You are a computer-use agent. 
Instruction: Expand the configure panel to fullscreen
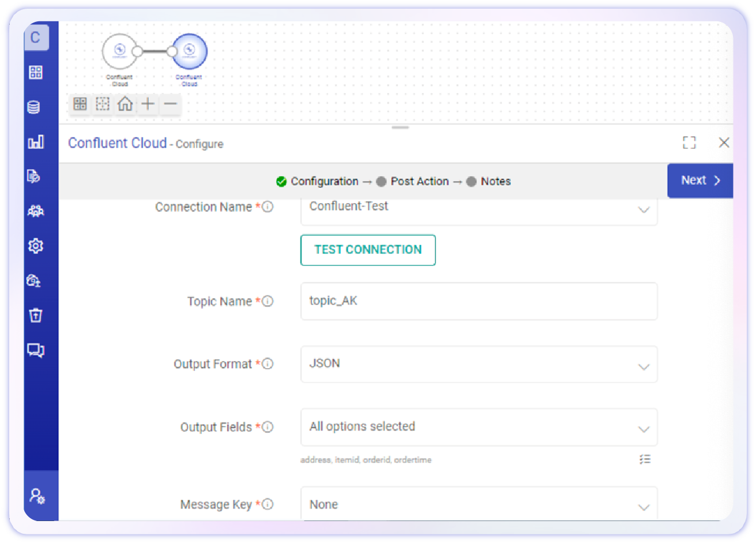[x=689, y=143]
